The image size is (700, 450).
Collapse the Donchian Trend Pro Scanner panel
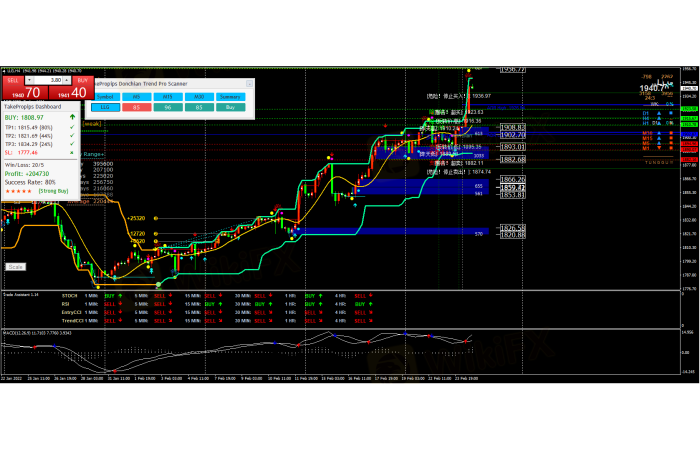[249, 85]
